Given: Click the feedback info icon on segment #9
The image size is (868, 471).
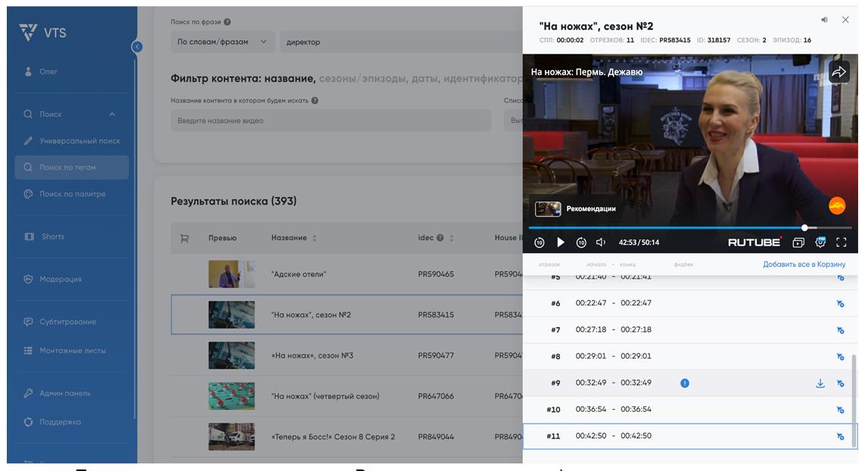Looking at the screenshot, I should click(x=685, y=383).
